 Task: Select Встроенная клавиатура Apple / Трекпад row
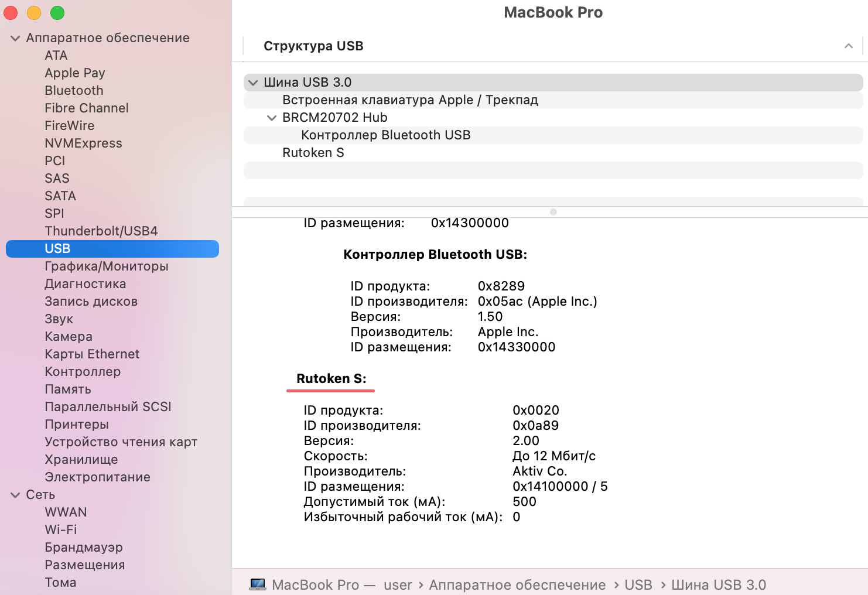553,100
